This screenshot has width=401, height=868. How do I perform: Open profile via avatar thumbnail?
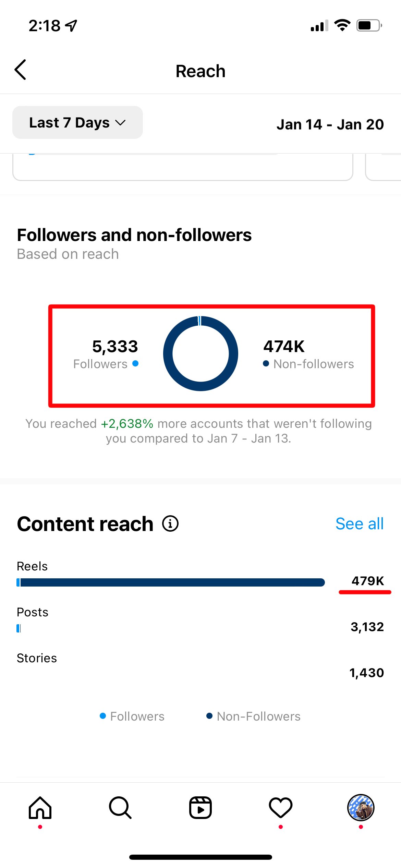click(x=361, y=808)
